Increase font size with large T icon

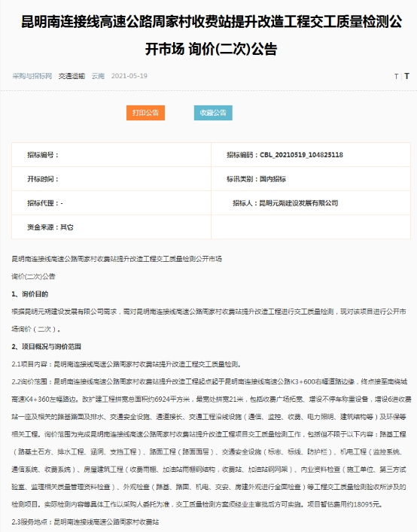click(406, 76)
